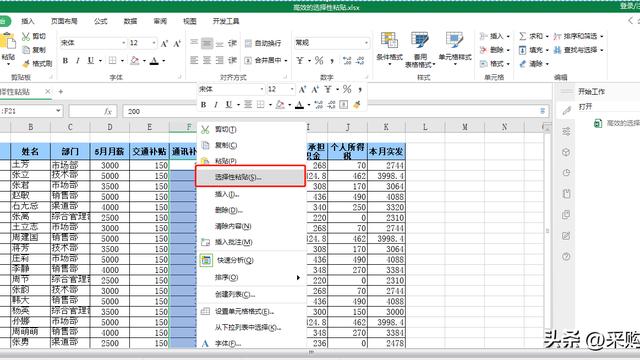Click the ribbon Fill Color paint bucket swatch
640x360 pixels.
(x=134, y=60)
